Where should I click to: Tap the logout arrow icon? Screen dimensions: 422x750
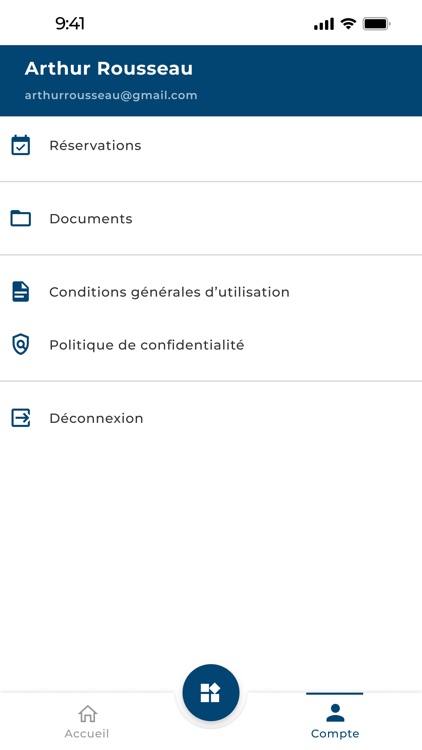coord(21,418)
